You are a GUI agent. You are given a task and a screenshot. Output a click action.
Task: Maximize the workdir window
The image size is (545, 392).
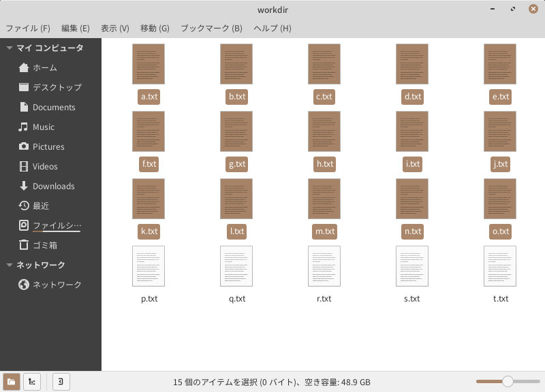pyautogui.click(x=513, y=9)
